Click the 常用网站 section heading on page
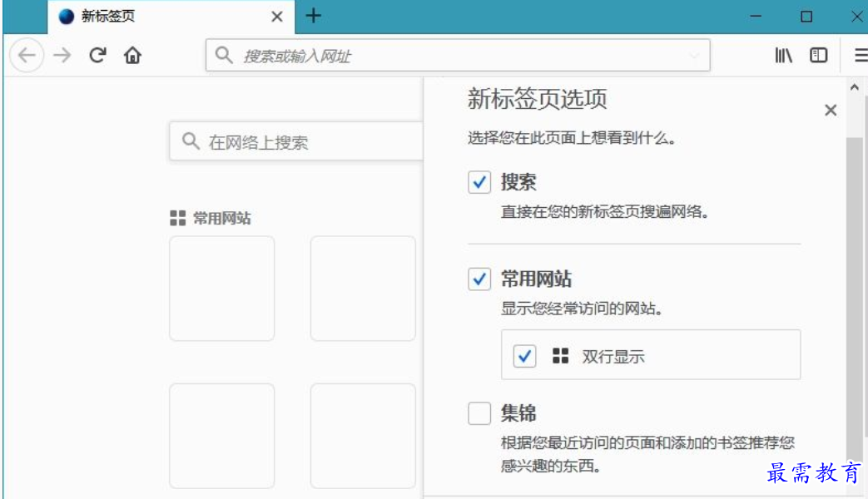 pyautogui.click(x=221, y=218)
